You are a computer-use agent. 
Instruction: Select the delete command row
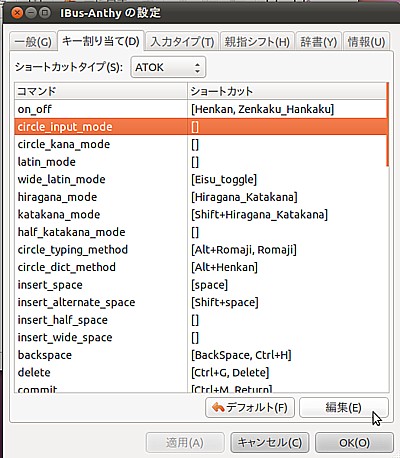[200, 372]
